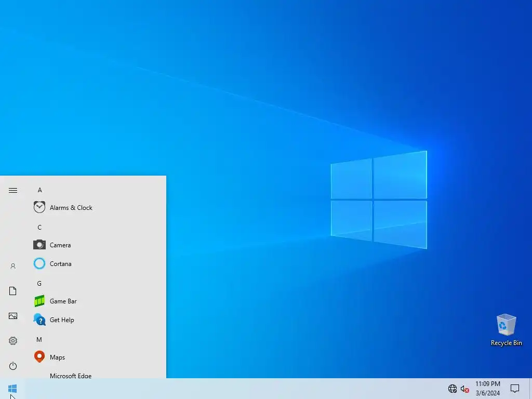Open the Action Center notification icon

515,389
